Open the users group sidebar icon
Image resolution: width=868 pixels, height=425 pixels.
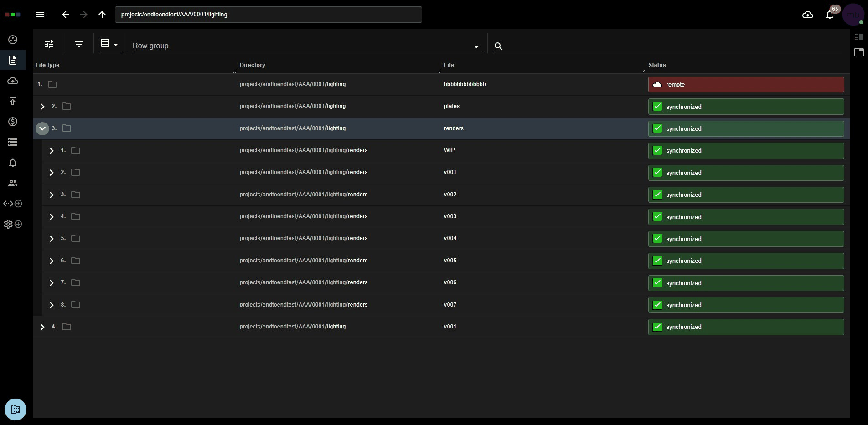[x=13, y=183]
